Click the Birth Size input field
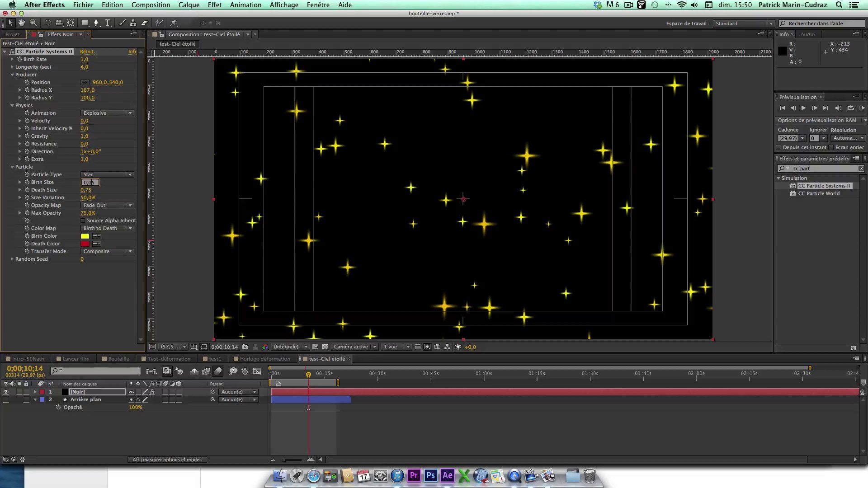Image resolution: width=868 pixels, height=488 pixels. pos(89,182)
